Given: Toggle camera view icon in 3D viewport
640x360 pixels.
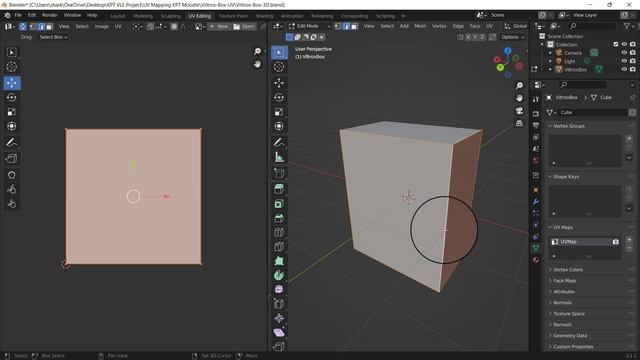Looking at the screenshot, I should 519,111.
